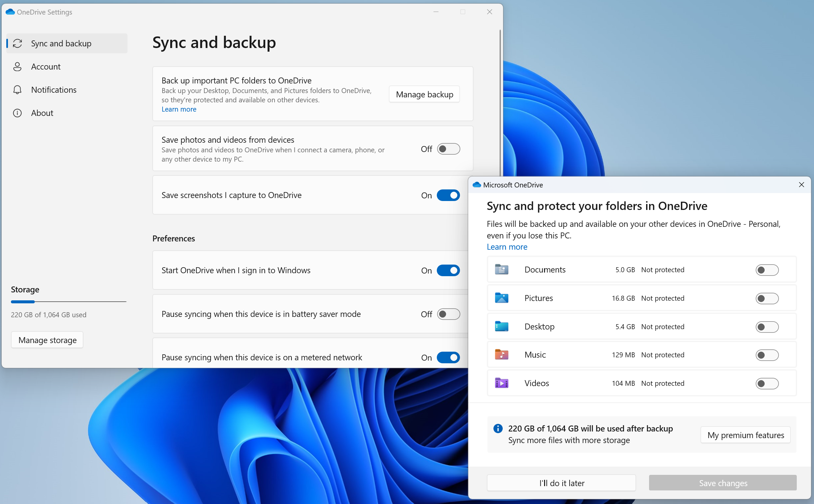Click the sync arrows icon beside Sync and backup
Screen dimensions: 814x504
17,43
